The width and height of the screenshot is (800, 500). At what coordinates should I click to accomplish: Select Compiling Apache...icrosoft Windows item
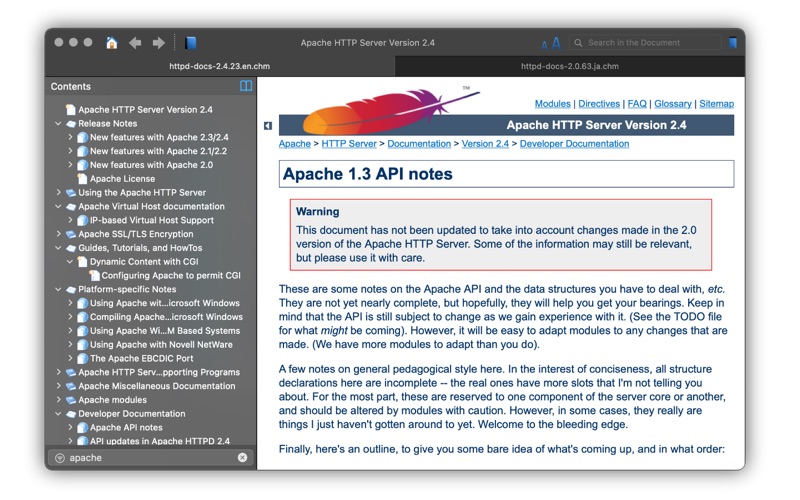pos(166,317)
